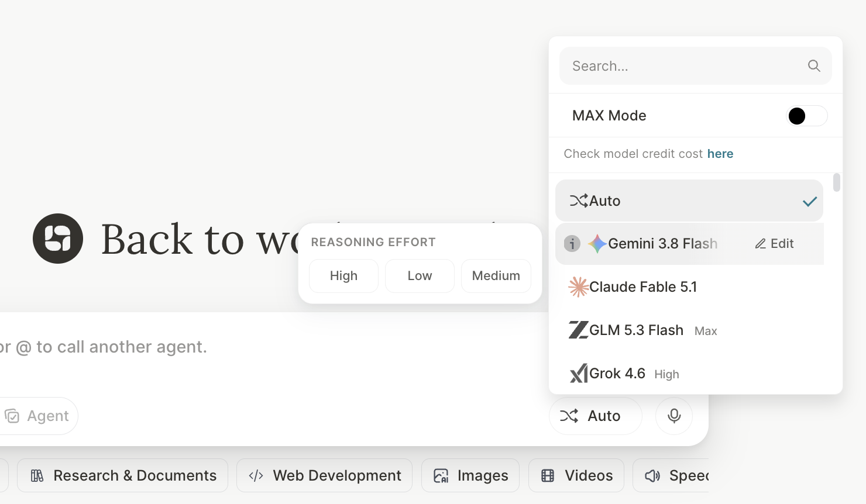Image resolution: width=866 pixels, height=504 pixels.
Task: Open the Images category
Action: [470, 475]
